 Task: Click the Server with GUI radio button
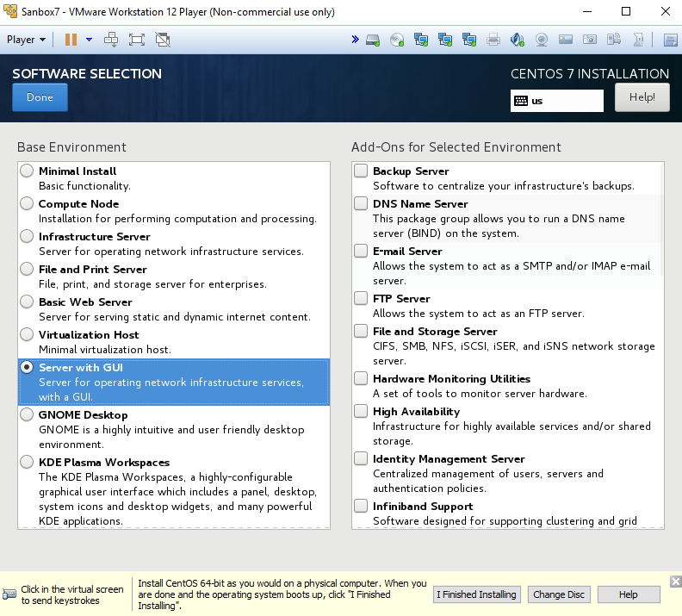(27, 367)
